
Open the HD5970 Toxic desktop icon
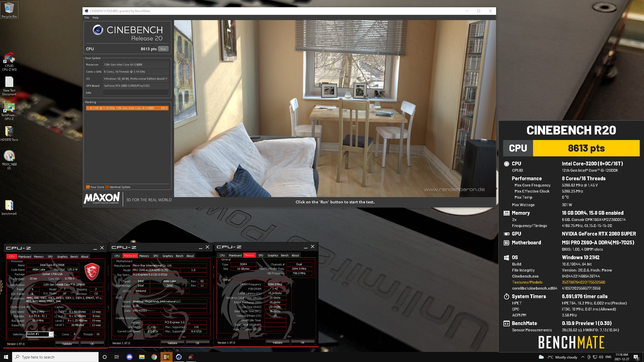[x=9, y=133]
